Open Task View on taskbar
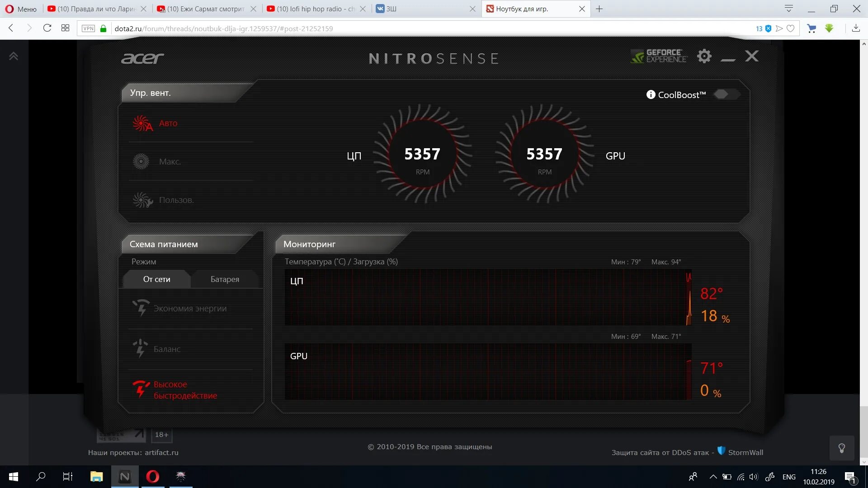This screenshot has height=488, width=868. [x=68, y=477]
